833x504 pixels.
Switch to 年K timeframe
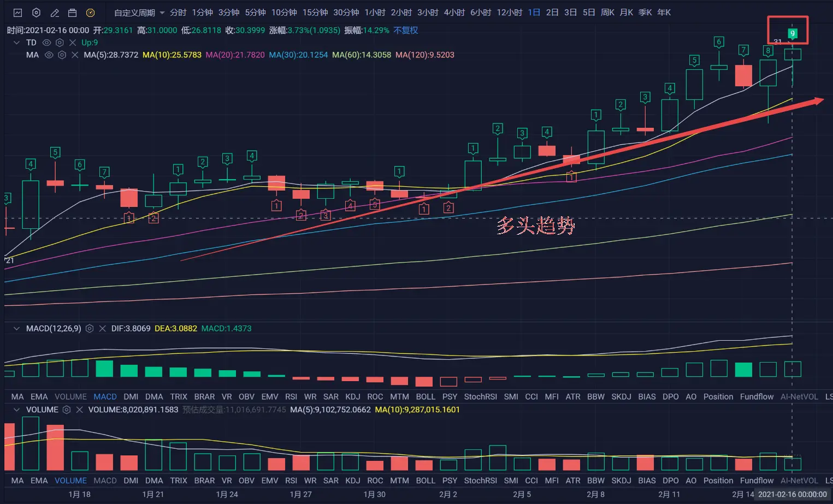pos(664,13)
